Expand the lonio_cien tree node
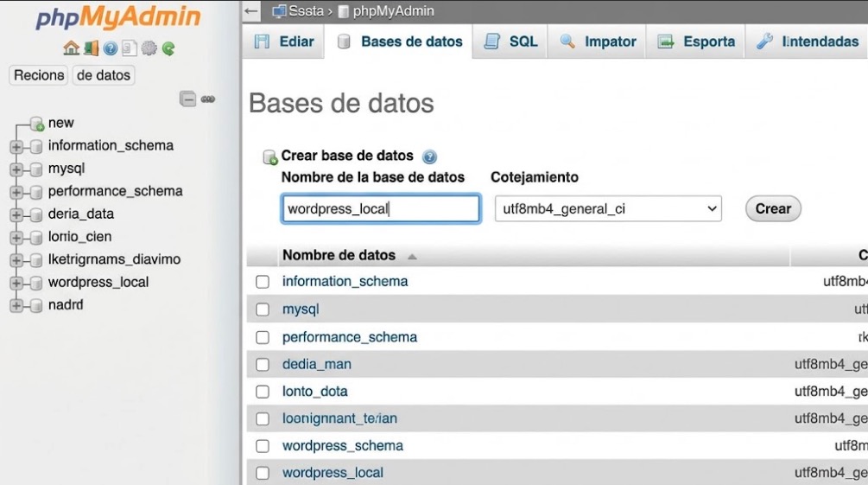The height and width of the screenshot is (485, 868). coord(16,238)
